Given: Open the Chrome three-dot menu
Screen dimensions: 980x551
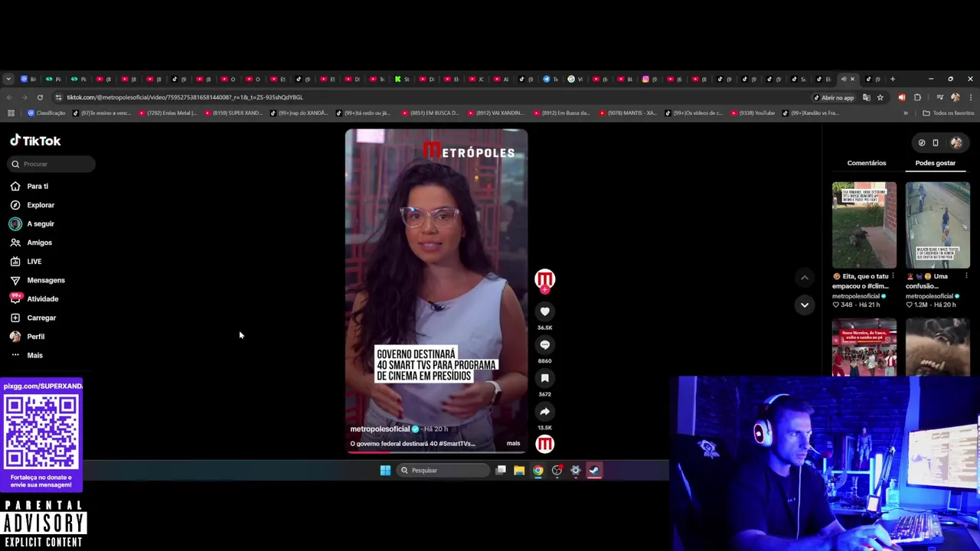Looking at the screenshot, I should (x=971, y=97).
